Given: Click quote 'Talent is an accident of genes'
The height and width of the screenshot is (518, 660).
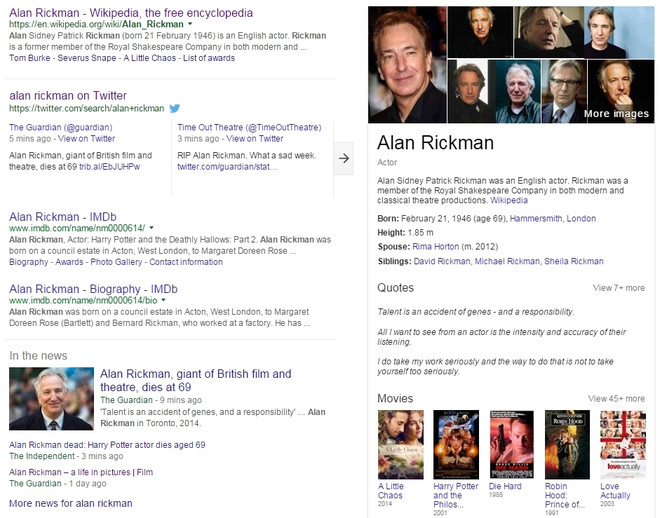Looking at the screenshot, I should (476, 312).
